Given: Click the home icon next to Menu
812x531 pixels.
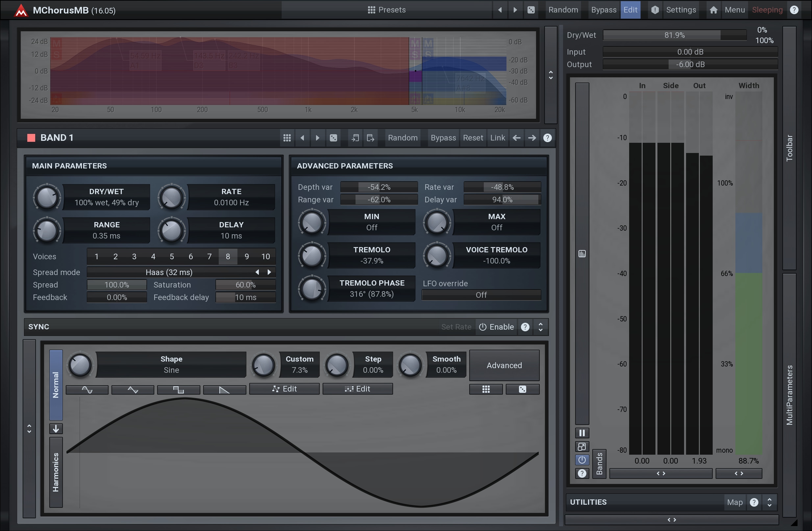Looking at the screenshot, I should 713,10.
